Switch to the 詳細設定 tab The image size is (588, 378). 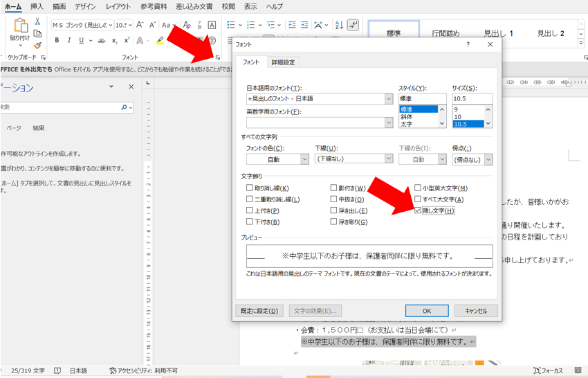pyautogui.click(x=283, y=62)
